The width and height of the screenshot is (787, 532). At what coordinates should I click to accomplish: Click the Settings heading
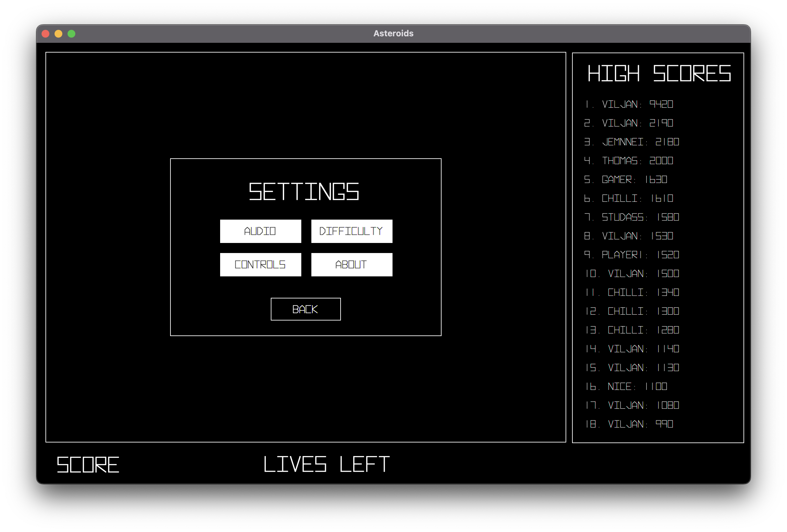(x=304, y=191)
